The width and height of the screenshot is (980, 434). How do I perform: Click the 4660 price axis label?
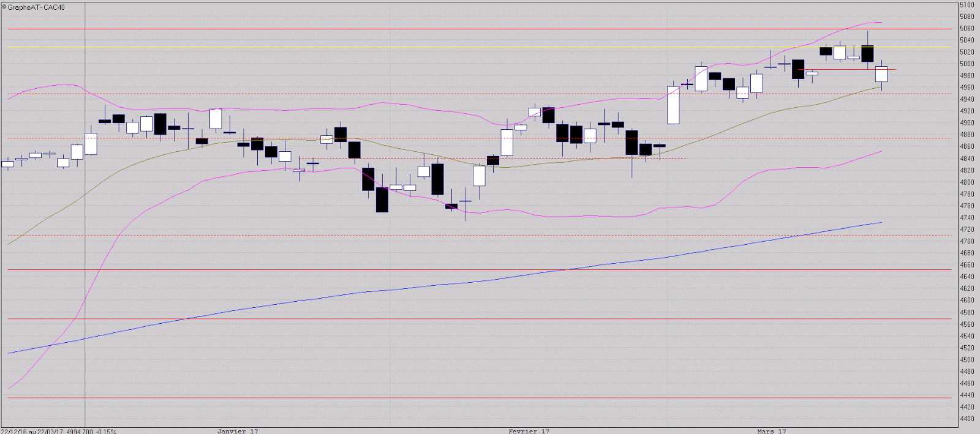point(967,265)
